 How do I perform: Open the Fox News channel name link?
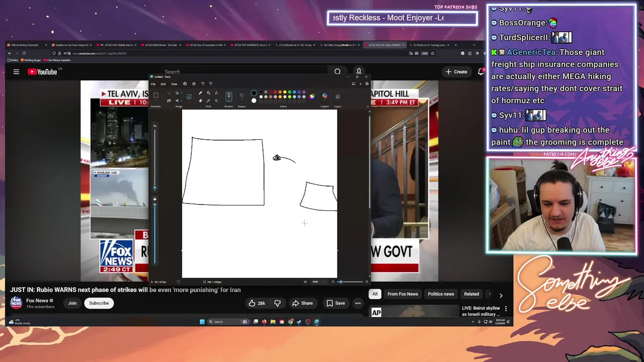click(37, 301)
